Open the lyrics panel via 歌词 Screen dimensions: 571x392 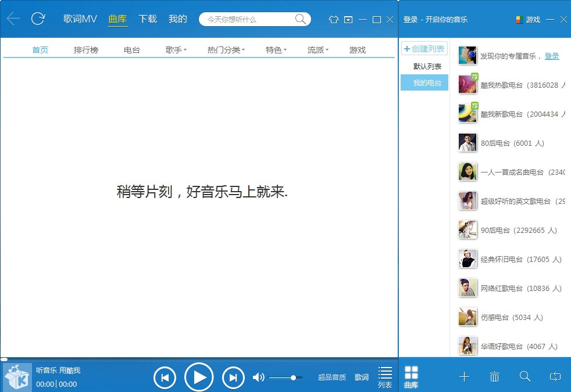(361, 377)
